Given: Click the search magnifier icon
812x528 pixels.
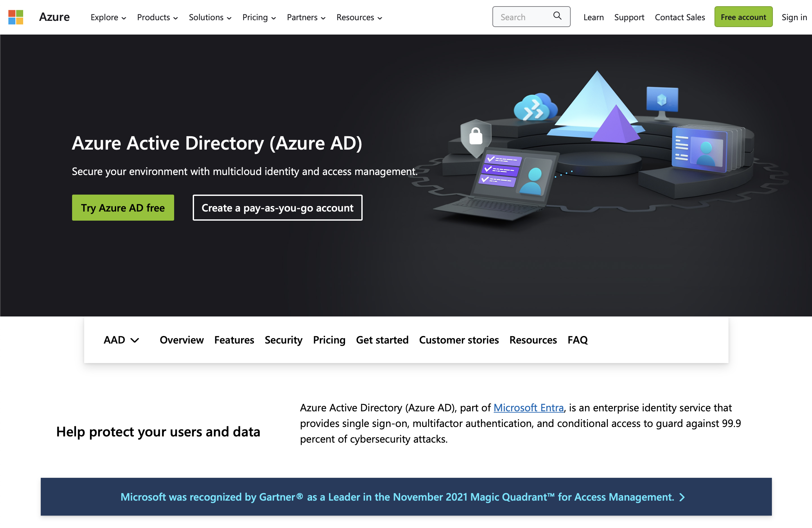Looking at the screenshot, I should click(557, 16).
